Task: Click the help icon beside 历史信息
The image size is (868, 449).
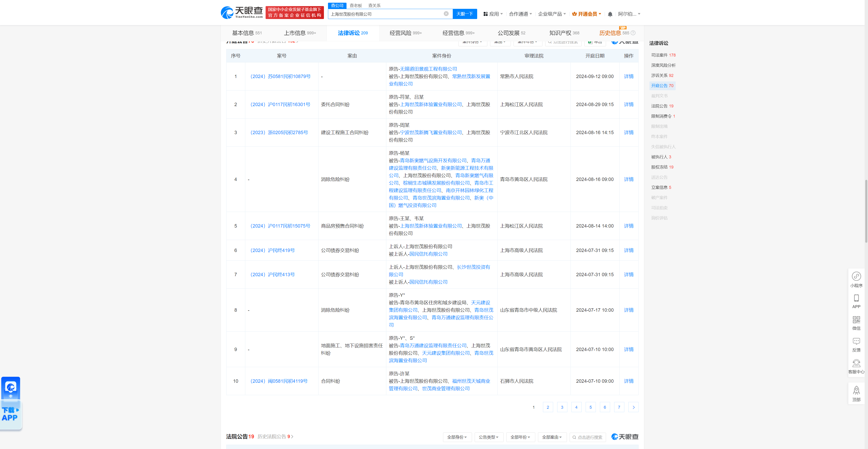Action: tap(633, 33)
